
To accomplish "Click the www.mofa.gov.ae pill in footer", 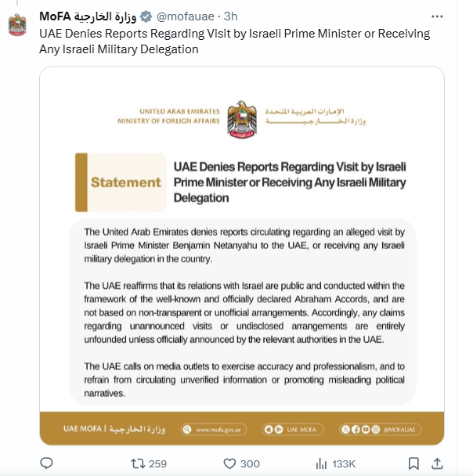I will [214, 430].
